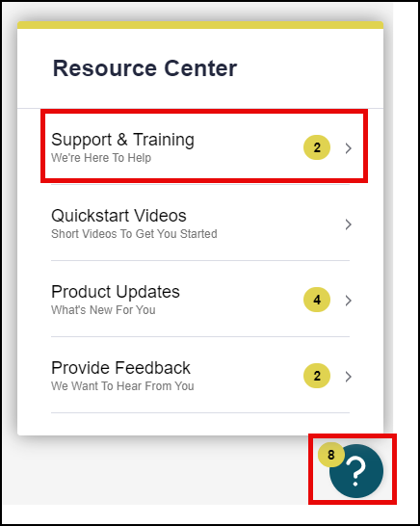
Task: Click the yellow badge showing 8
Action: click(331, 455)
